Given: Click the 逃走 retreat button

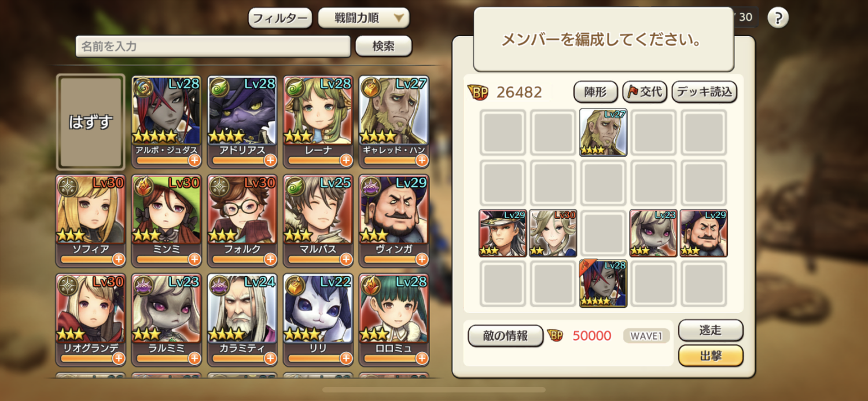Looking at the screenshot, I should point(711,330).
